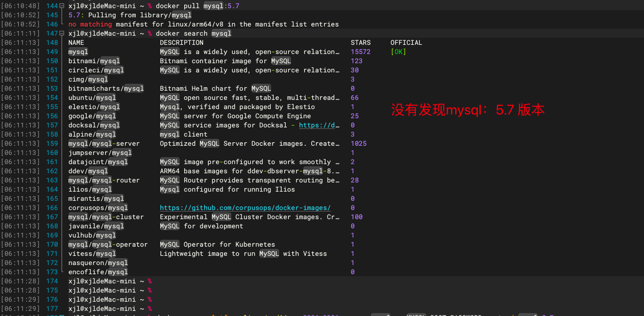Click the 'circleci/mysql' image name
The height and width of the screenshot is (316, 644).
(96, 70)
